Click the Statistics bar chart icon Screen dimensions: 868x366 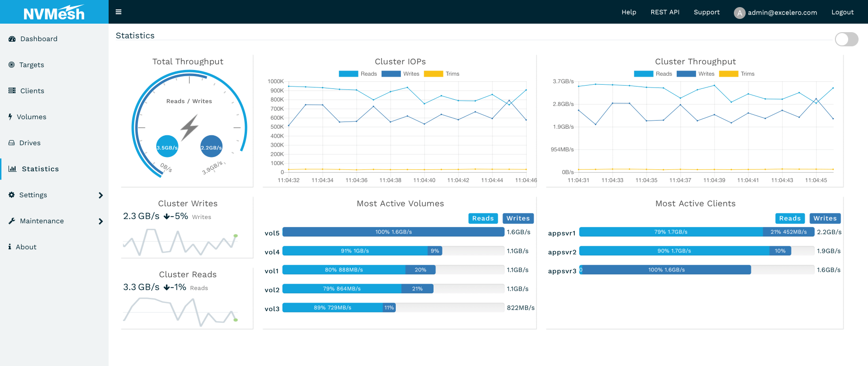tap(12, 169)
